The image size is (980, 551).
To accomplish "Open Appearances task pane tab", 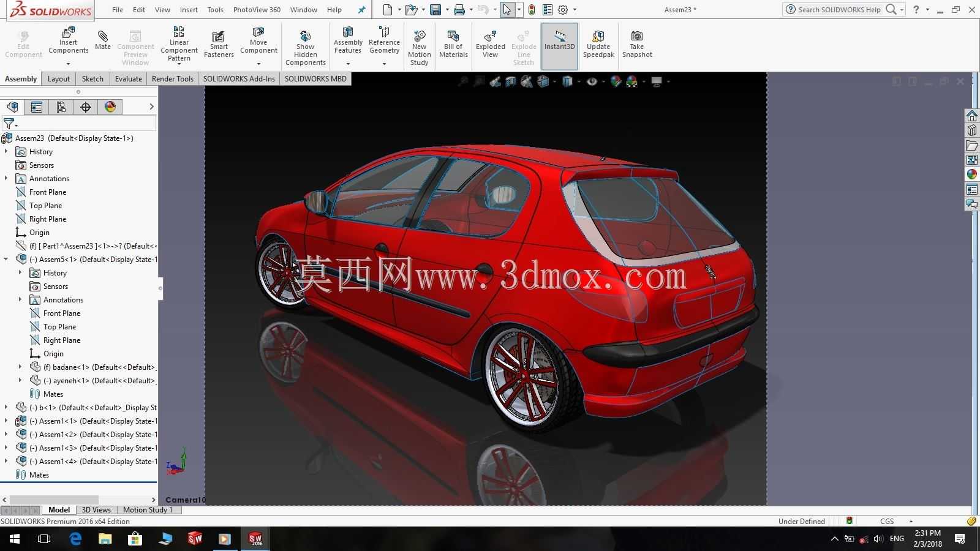I will (972, 174).
